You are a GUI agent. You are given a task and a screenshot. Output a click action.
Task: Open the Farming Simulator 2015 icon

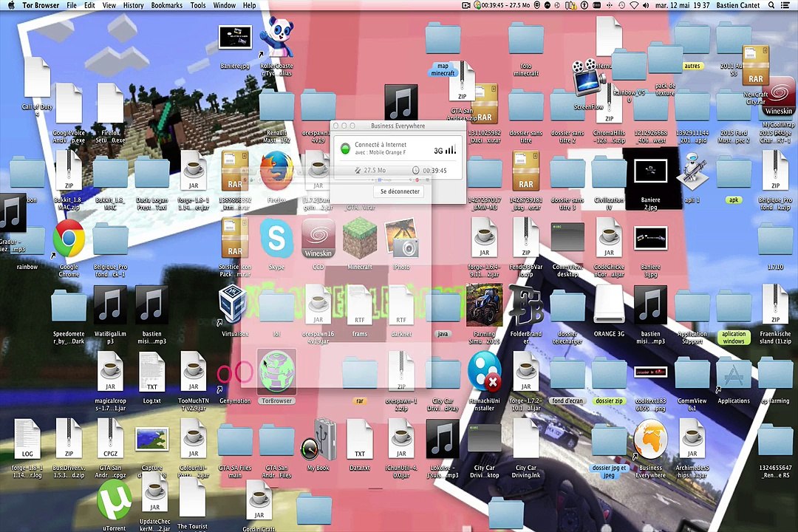(485, 305)
